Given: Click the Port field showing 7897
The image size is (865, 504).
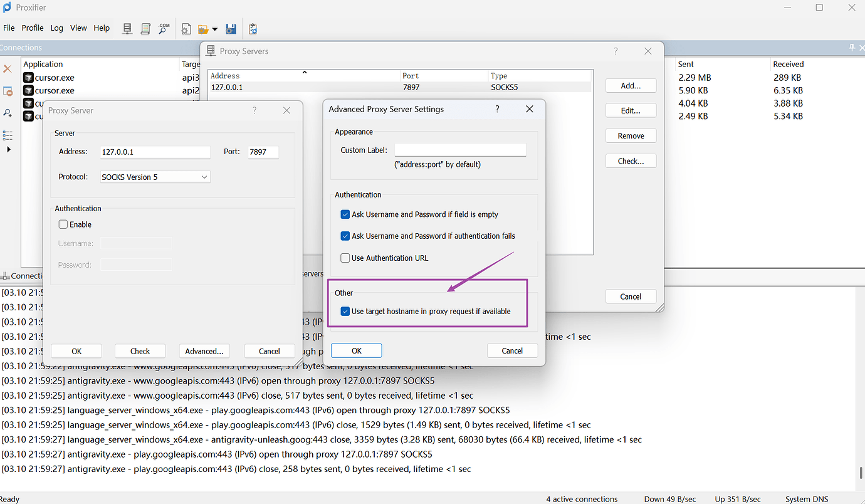Looking at the screenshot, I should 263,152.
